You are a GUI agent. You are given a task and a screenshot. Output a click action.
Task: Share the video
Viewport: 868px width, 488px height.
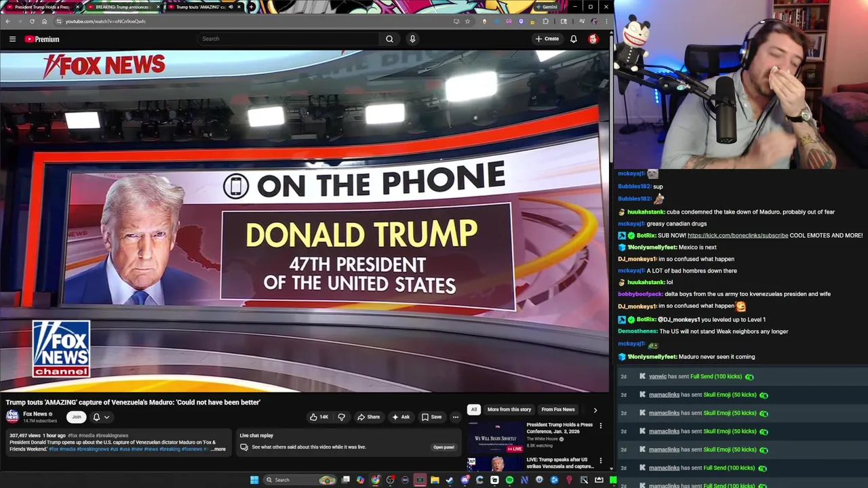click(x=368, y=417)
